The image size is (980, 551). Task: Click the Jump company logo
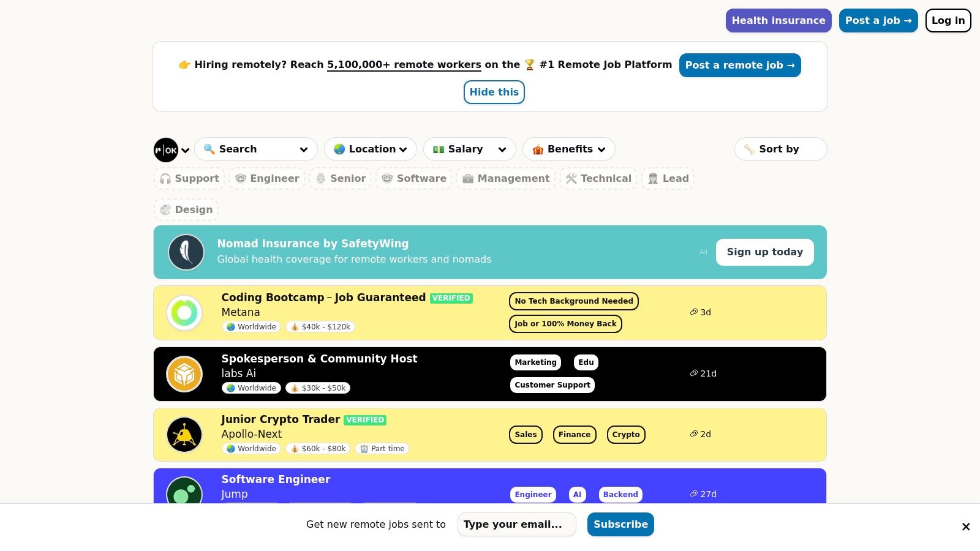coord(184,490)
